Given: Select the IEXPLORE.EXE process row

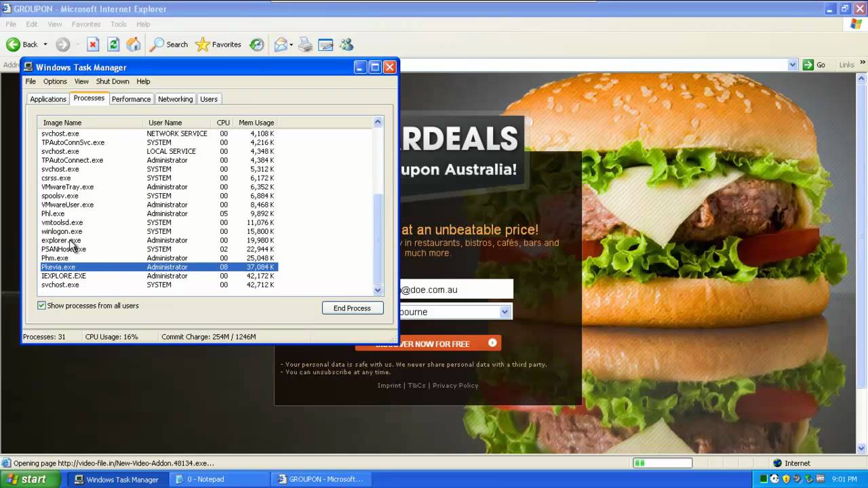Looking at the screenshot, I should pos(159,276).
